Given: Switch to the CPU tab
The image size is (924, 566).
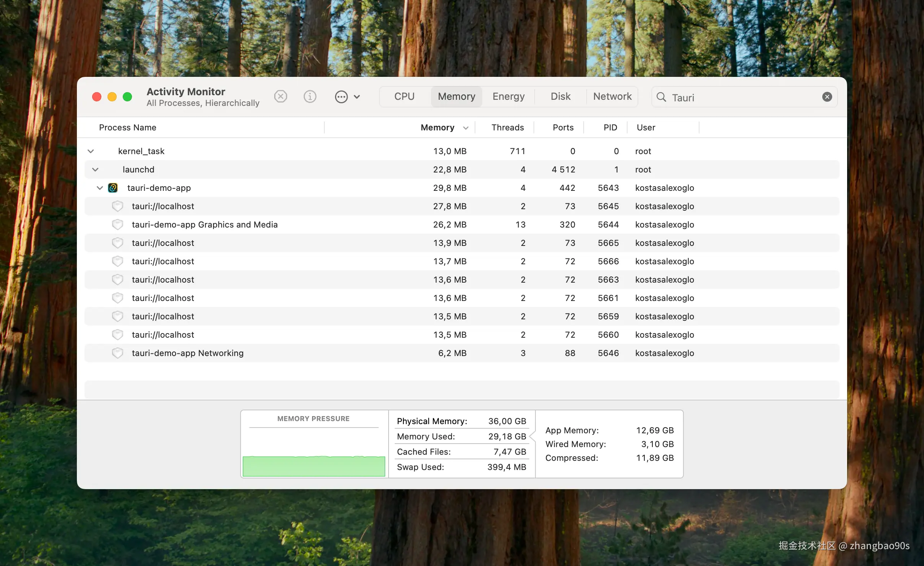Looking at the screenshot, I should tap(404, 96).
